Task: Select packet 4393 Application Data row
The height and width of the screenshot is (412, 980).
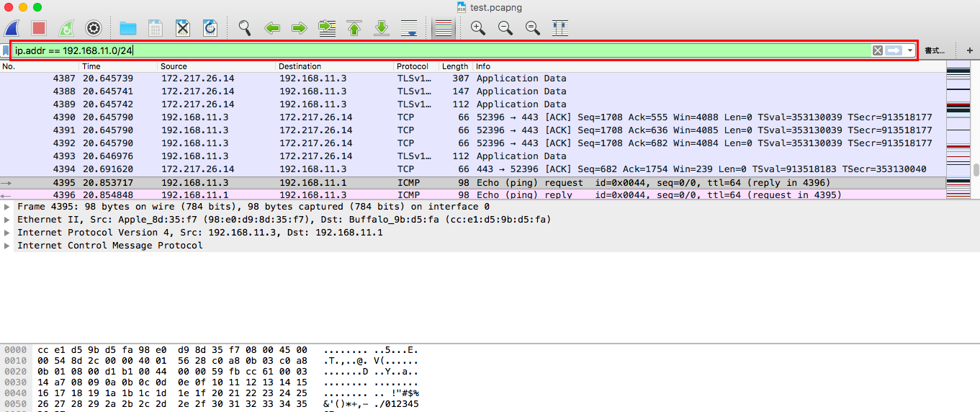Action: (472, 156)
